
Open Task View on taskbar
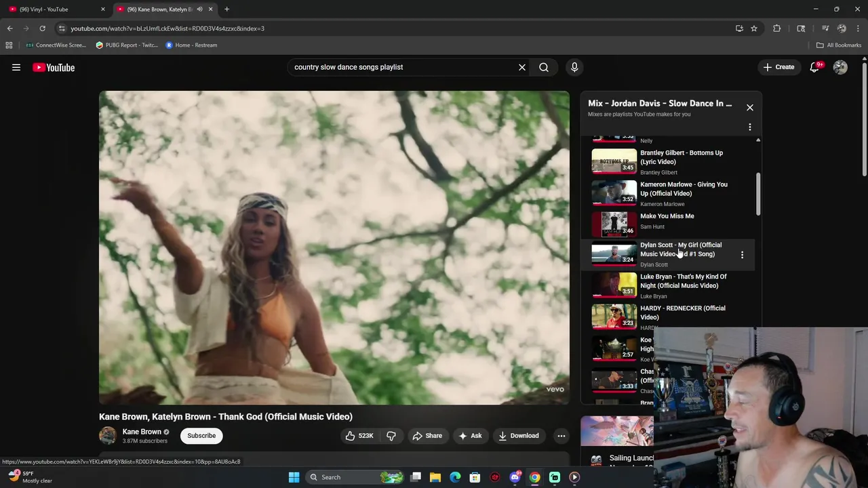click(416, 477)
